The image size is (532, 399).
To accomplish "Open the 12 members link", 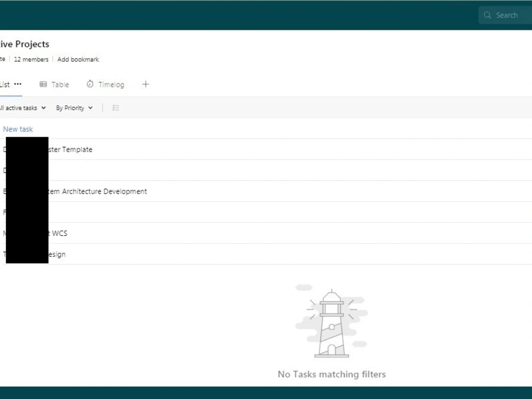I will (31, 60).
